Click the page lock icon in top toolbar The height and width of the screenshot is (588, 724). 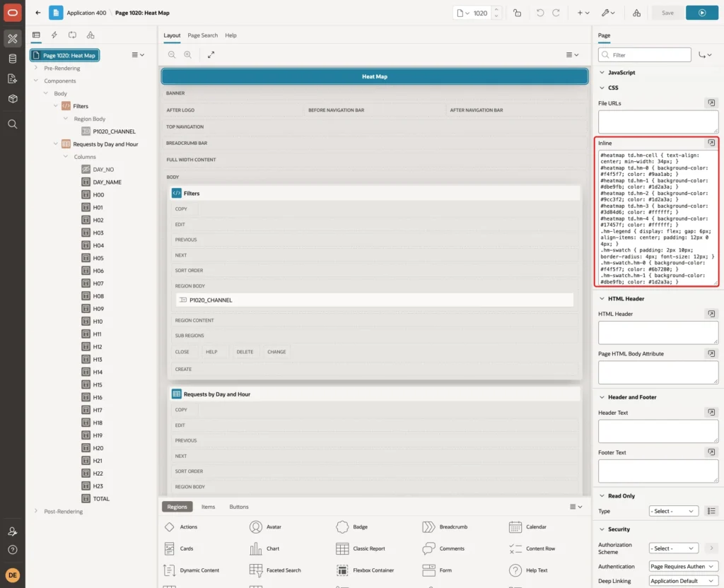pyautogui.click(x=517, y=13)
